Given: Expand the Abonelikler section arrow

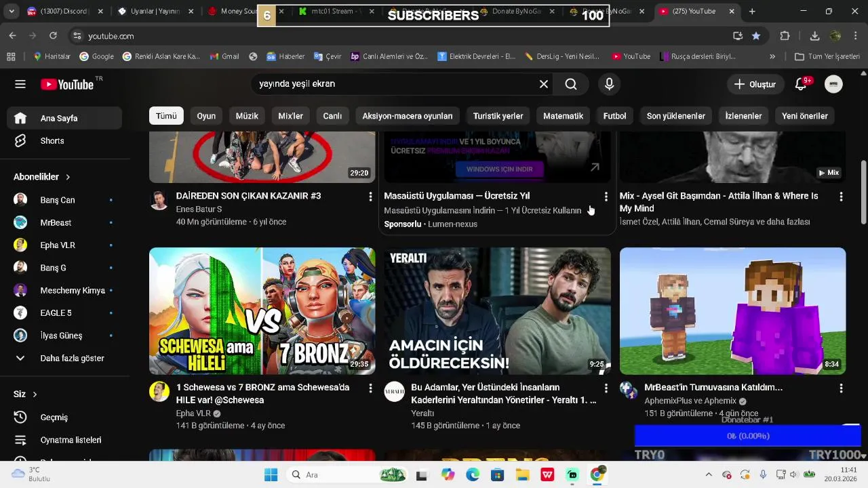Looking at the screenshot, I should 68,177.
